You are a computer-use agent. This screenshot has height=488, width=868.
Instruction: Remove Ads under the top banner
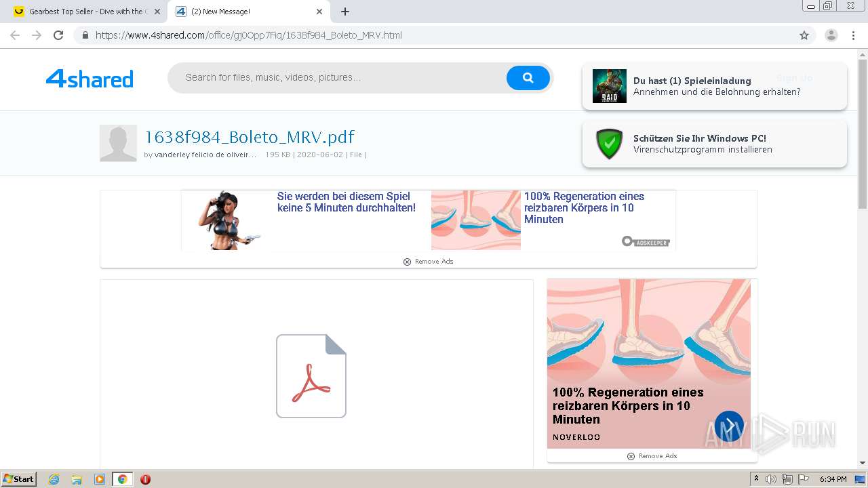tap(428, 262)
